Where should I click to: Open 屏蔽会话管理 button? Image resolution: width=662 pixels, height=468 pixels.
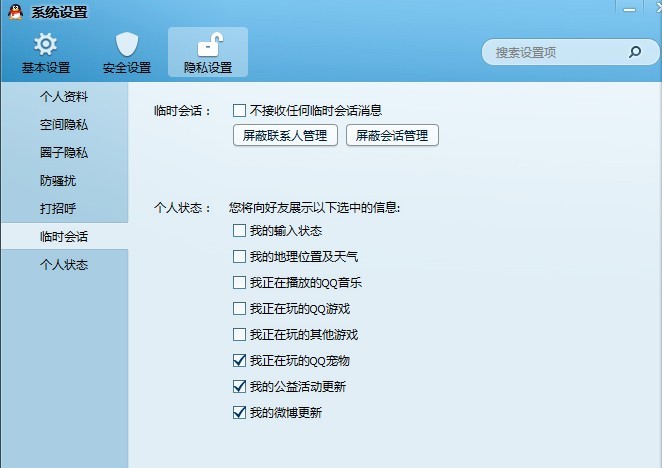coord(392,135)
